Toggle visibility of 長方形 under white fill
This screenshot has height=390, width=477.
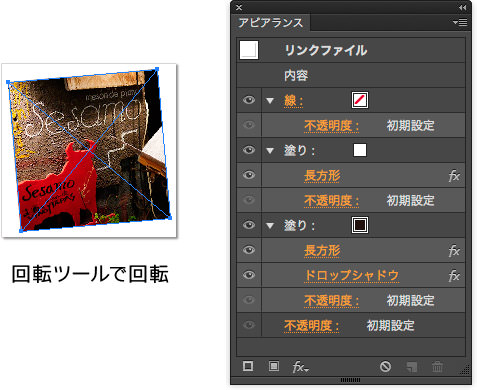(249, 175)
